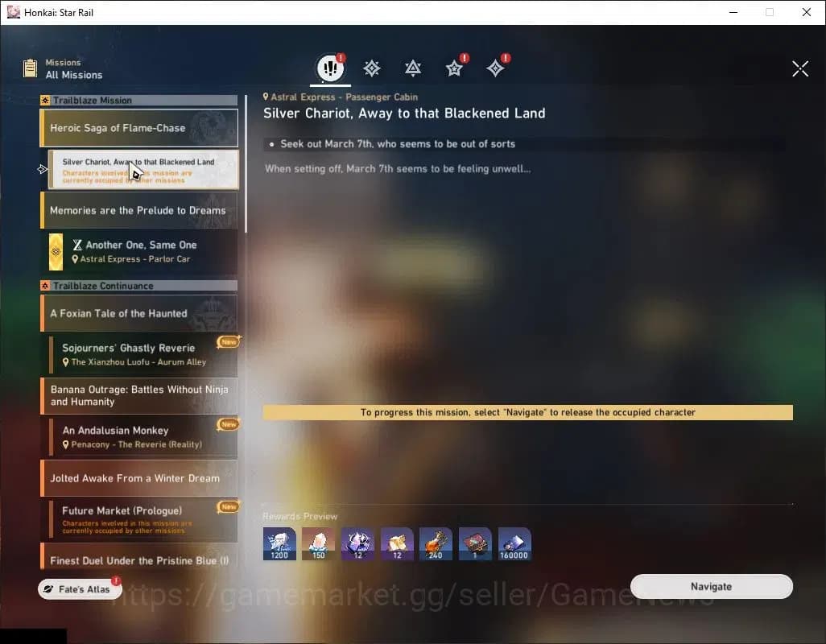The width and height of the screenshot is (826, 644).
Task: Click the Fate's Atlas button
Action: click(x=80, y=588)
